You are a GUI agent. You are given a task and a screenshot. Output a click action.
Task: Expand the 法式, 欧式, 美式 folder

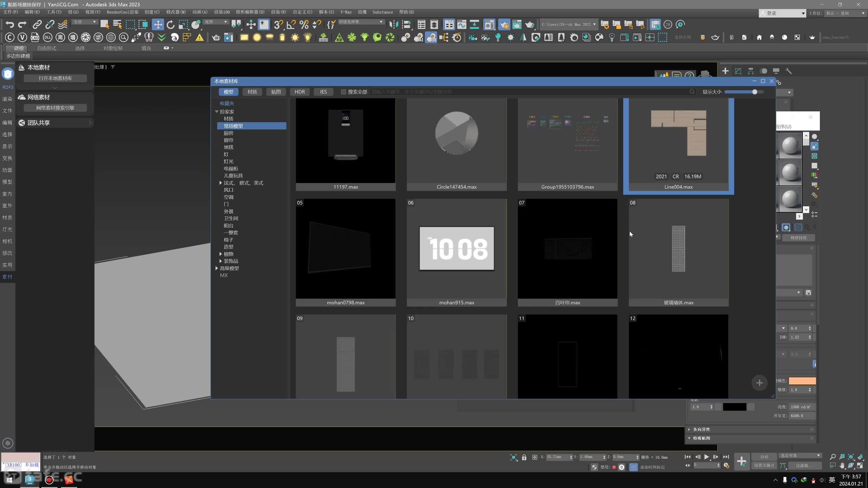[x=220, y=183]
